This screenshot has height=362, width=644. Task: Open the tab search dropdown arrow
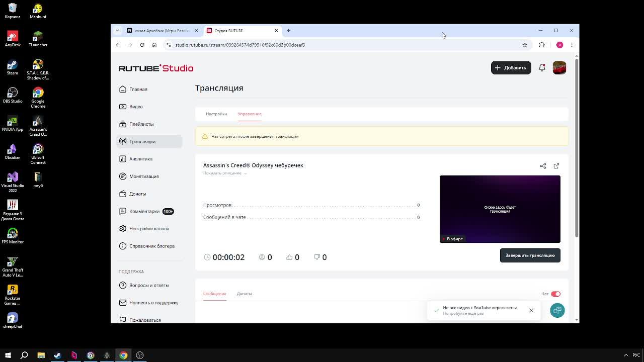click(117, 31)
